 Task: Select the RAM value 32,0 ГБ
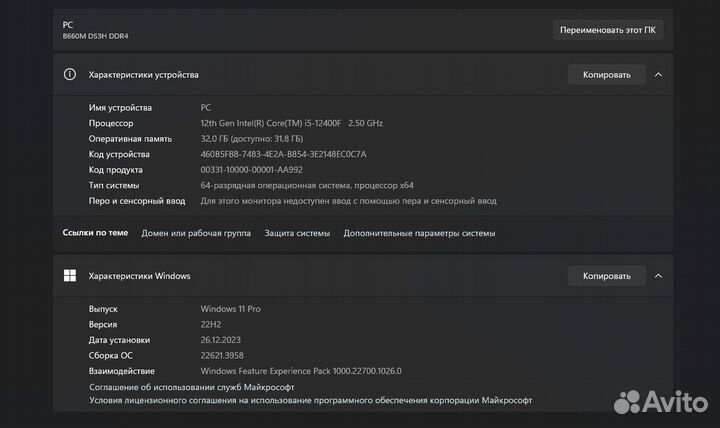tap(252, 138)
